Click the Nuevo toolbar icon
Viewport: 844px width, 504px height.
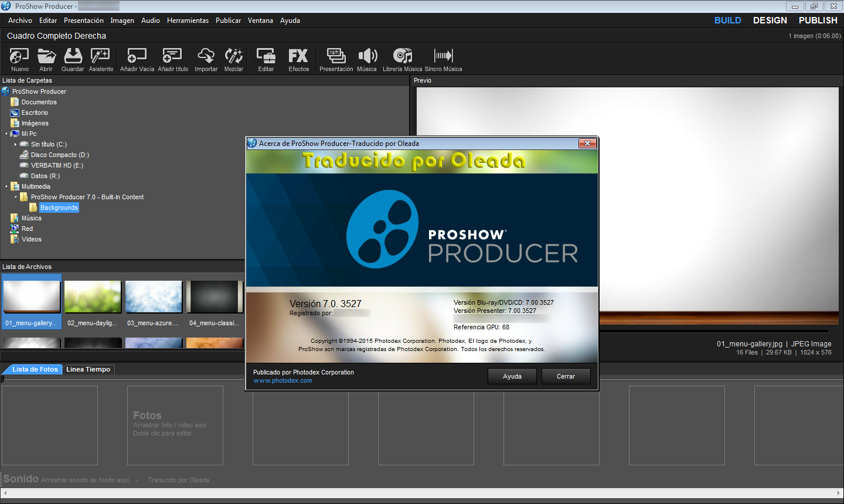(19, 60)
